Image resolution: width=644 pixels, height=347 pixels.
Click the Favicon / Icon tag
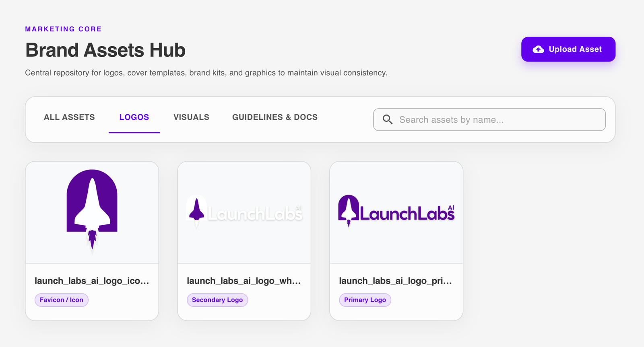62,300
